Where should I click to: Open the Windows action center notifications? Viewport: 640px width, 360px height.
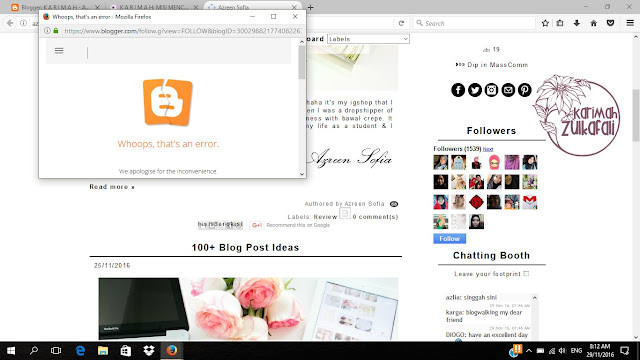(x=624, y=351)
